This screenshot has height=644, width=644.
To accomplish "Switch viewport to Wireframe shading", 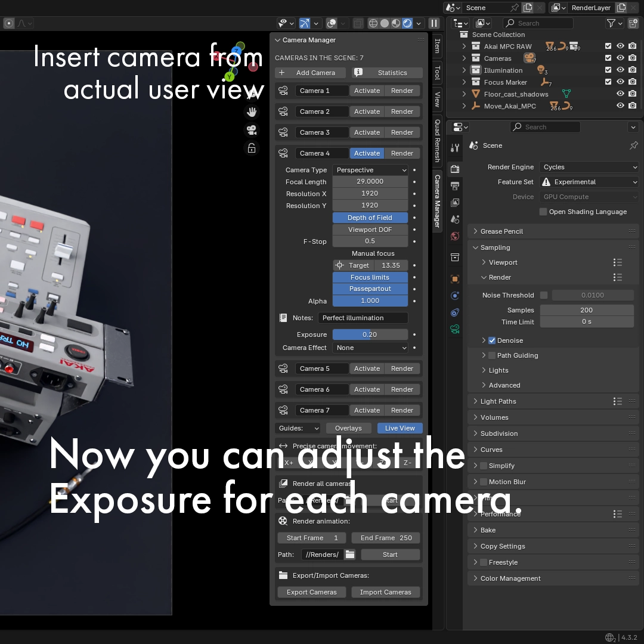I will coord(373,23).
